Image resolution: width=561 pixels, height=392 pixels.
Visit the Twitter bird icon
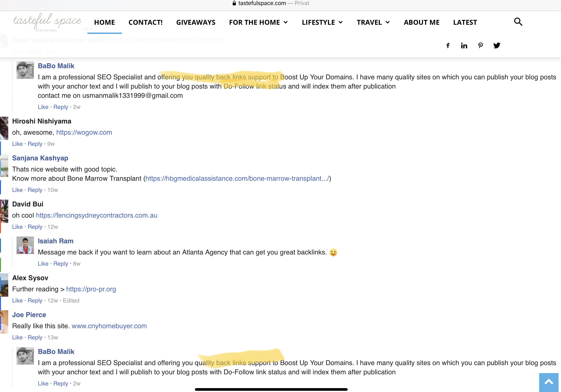[x=497, y=45]
